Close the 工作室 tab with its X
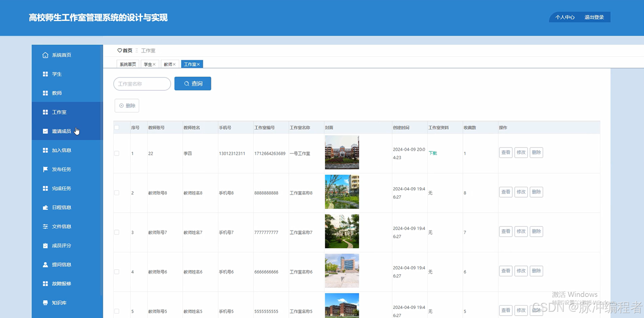 pos(198,64)
